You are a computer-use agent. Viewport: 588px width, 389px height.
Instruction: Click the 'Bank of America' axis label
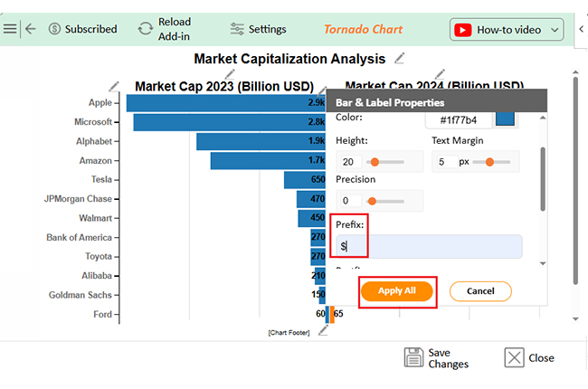pos(79,237)
